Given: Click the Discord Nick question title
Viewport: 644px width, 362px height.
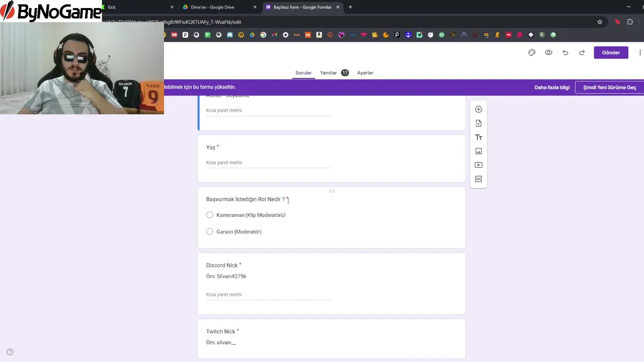Looking at the screenshot, I should click(221, 265).
